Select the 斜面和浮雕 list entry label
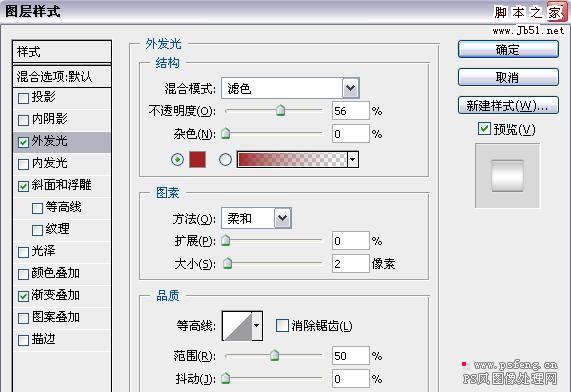Viewport: 571px width, 392px height. coord(62,185)
